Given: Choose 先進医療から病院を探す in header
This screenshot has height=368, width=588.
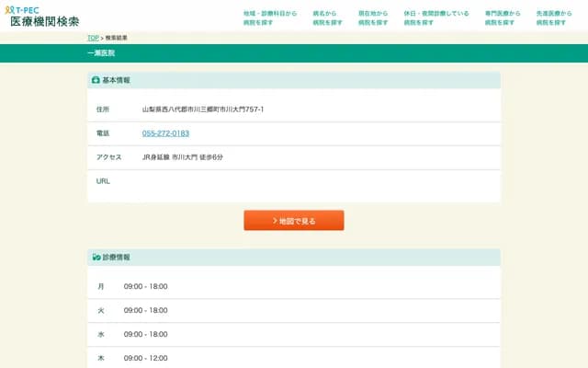Looking at the screenshot, I should click(x=553, y=17).
